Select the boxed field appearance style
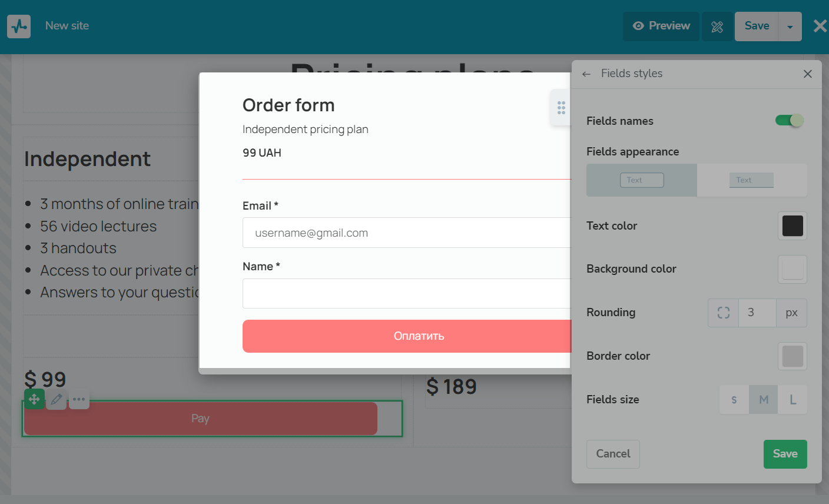This screenshot has height=504, width=829. pos(642,180)
